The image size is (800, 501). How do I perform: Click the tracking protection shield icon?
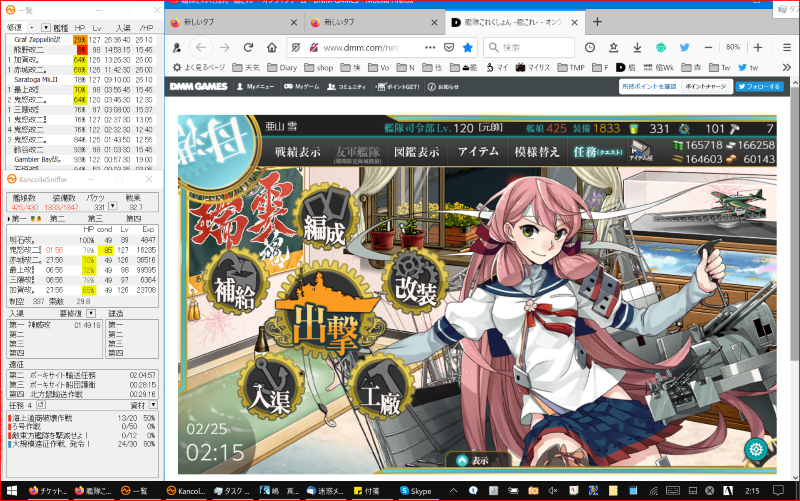[x=295, y=47]
